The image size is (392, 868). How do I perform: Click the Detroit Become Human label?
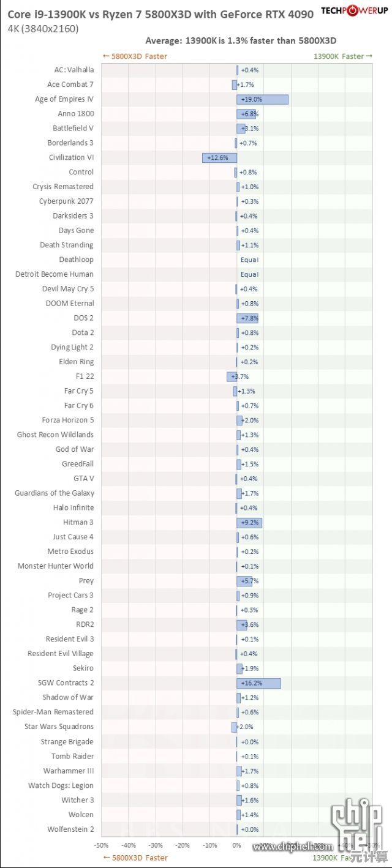tap(55, 274)
